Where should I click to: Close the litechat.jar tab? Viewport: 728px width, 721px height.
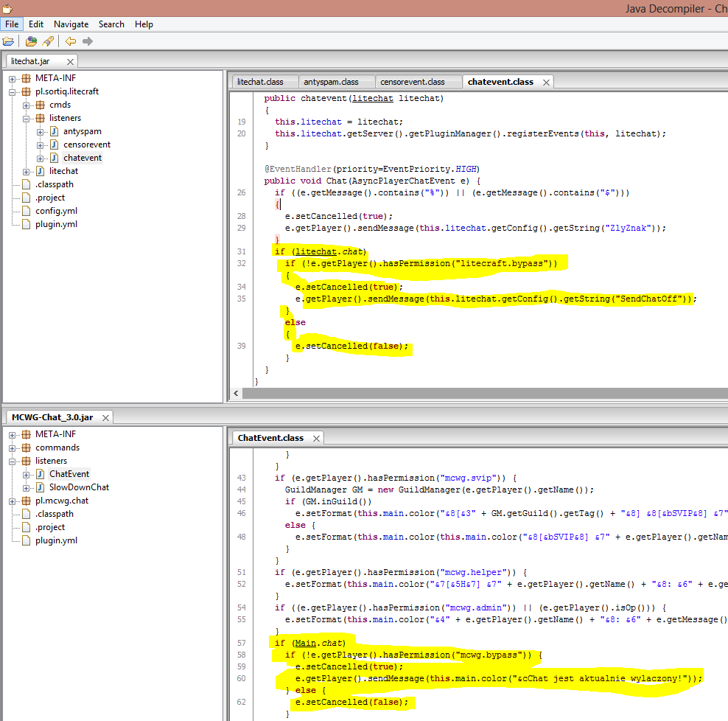pyautogui.click(x=70, y=62)
